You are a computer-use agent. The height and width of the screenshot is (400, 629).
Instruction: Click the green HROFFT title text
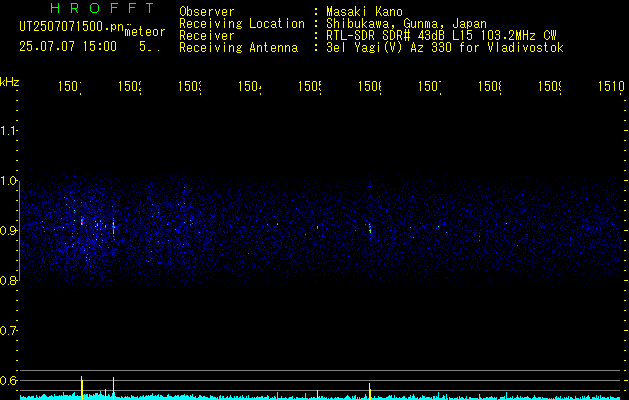[102, 8]
